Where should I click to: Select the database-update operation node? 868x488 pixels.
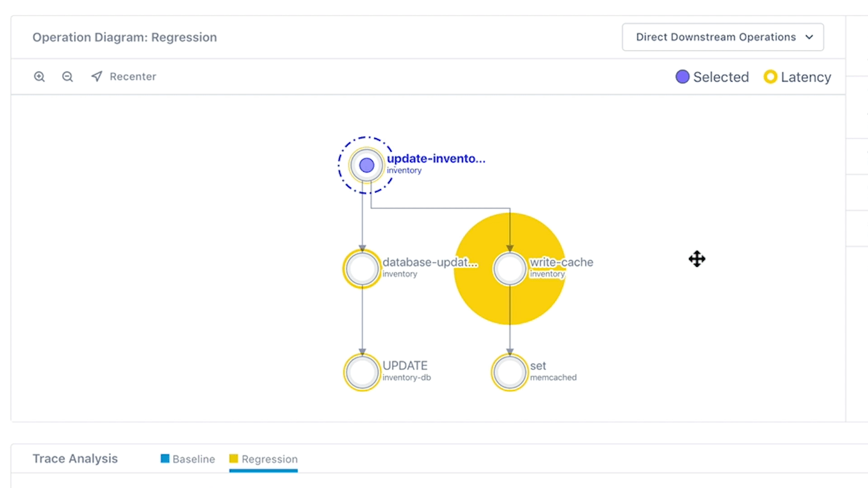pyautogui.click(x=362, y=269)
